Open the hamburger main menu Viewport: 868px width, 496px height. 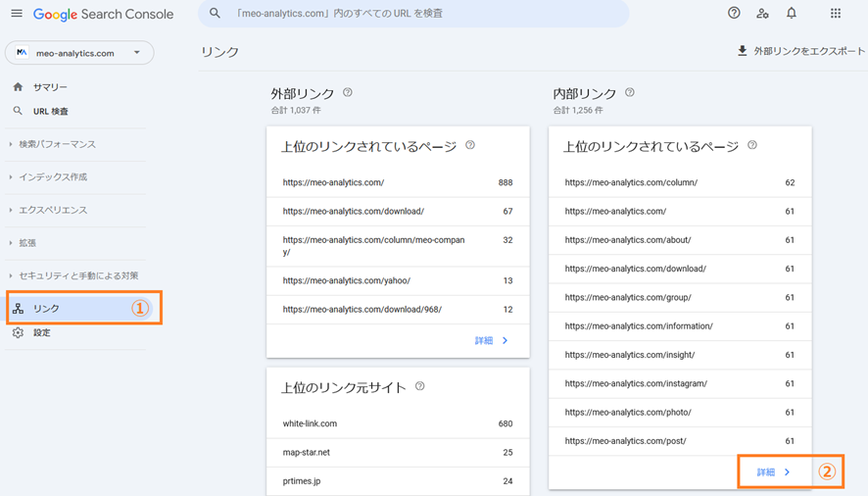pyautogui.click(x=17, y=14)
